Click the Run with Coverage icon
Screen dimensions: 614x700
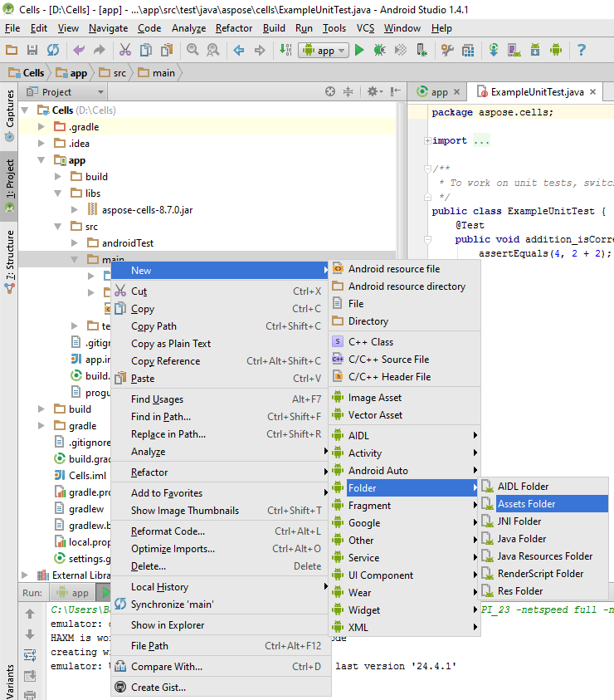coord(401,50)
